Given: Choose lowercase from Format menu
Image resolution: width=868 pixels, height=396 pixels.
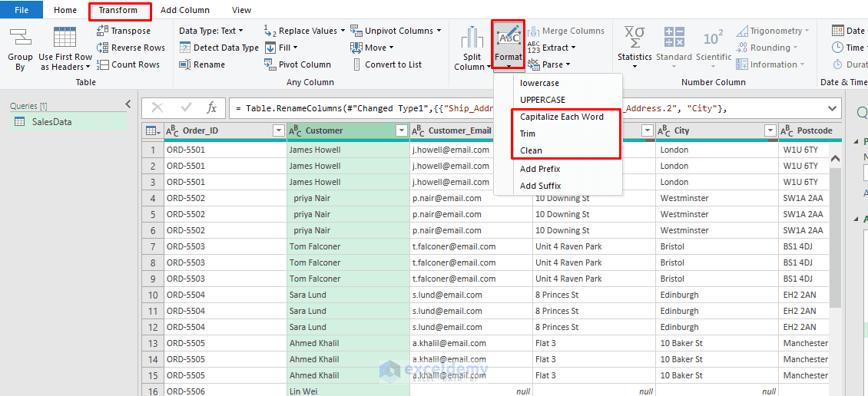Looking at the screenshot, I should click(x=558, y=83).
